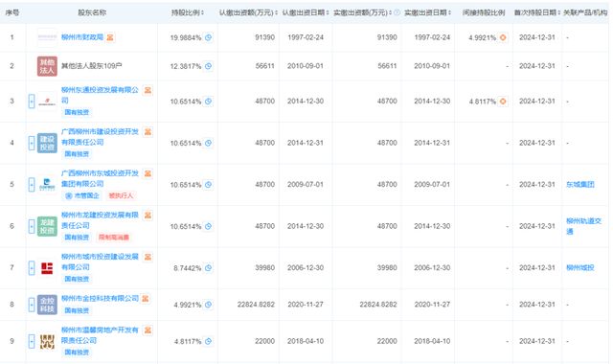The height and width of the screenshot is (364, 613).
Task: Open 柳州市龙建投资发展有限责任公司 link
Action: pos(100,220)
